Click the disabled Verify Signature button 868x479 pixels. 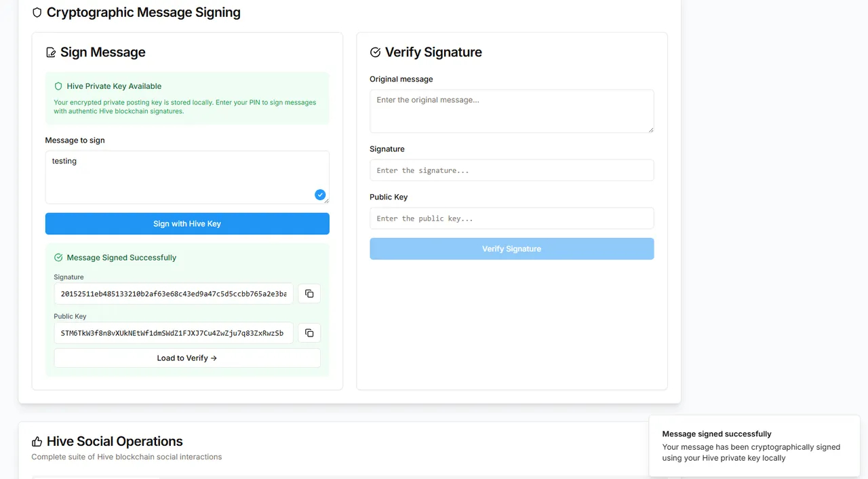512,249
